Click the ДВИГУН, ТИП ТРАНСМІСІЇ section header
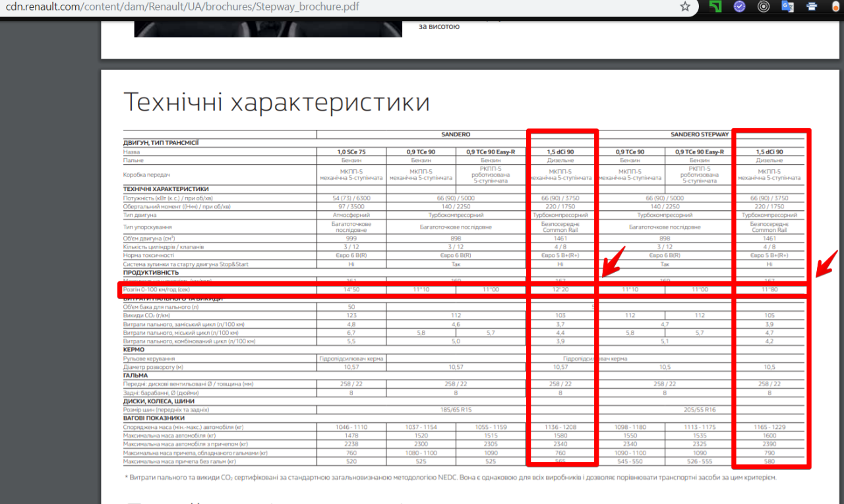The image size is (844, 504). coord(161,142)
